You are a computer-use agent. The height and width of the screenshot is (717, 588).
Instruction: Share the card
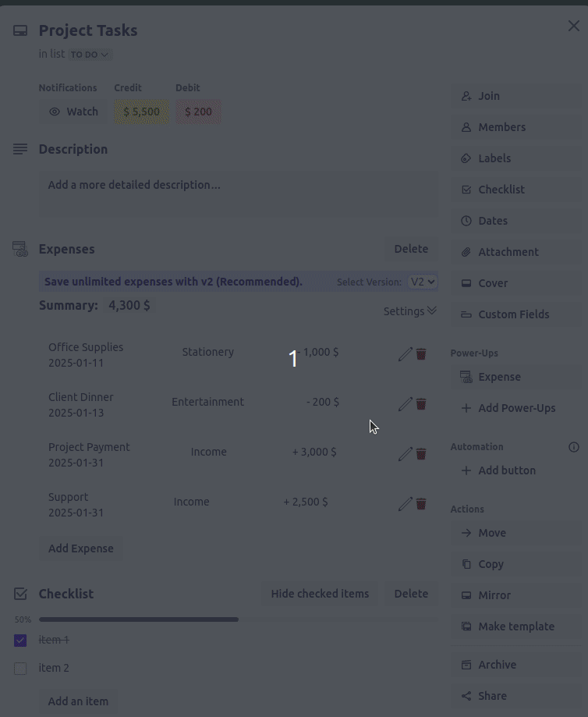tap(492, 695)
